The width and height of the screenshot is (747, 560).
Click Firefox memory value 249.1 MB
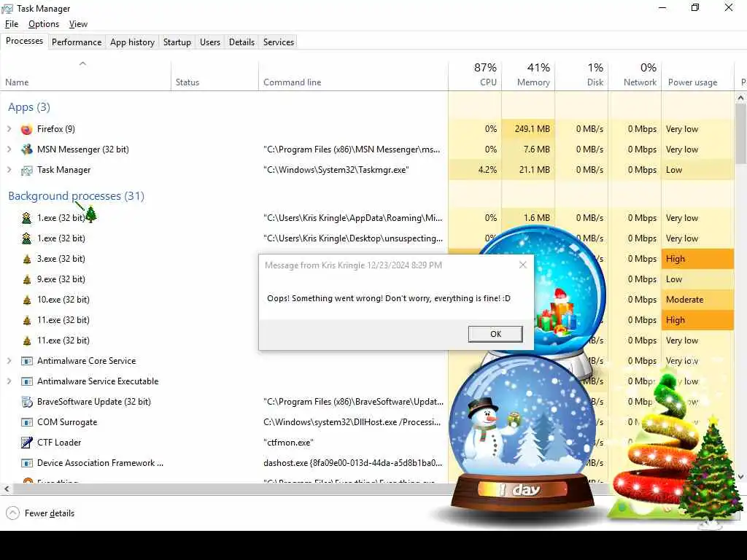[x=532, y=129]
